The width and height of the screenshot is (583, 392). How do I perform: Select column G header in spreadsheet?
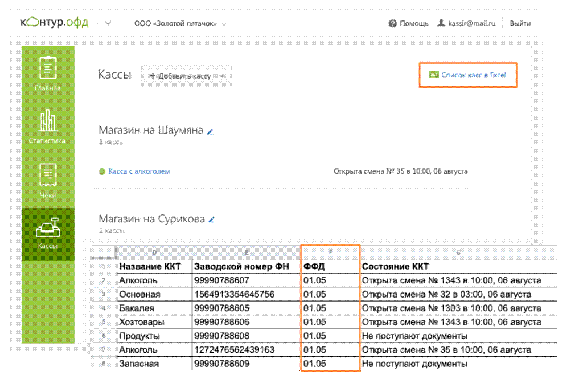point(458,252)
